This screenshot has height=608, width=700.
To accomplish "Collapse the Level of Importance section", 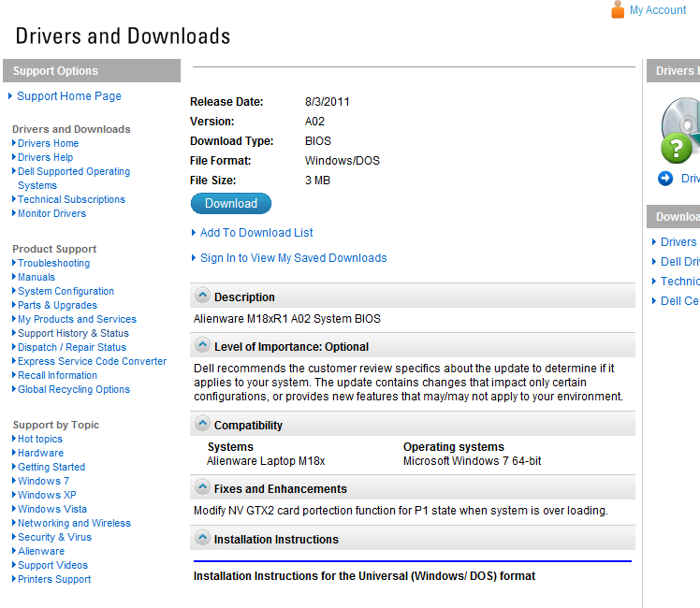I will (x=202, y=345).
